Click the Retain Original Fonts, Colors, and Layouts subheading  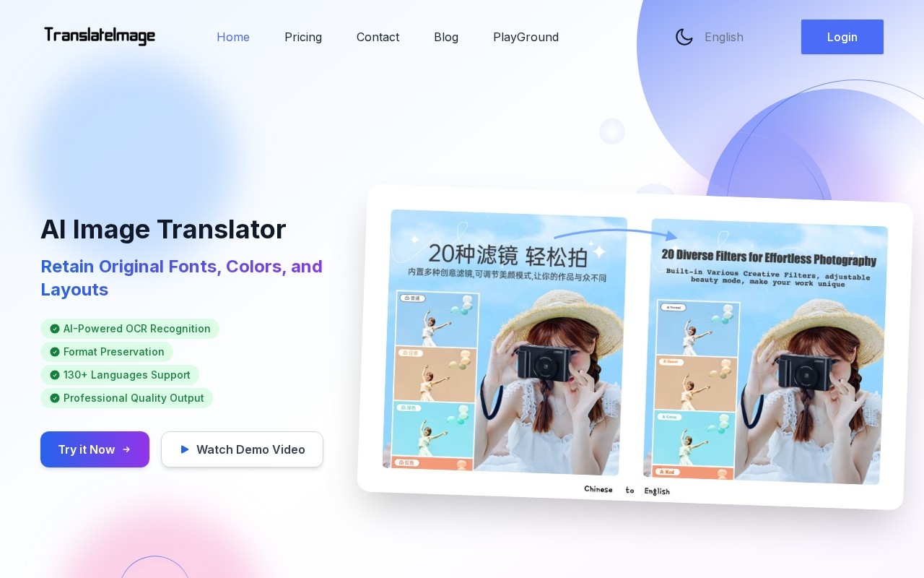click(x=181, y=277)
